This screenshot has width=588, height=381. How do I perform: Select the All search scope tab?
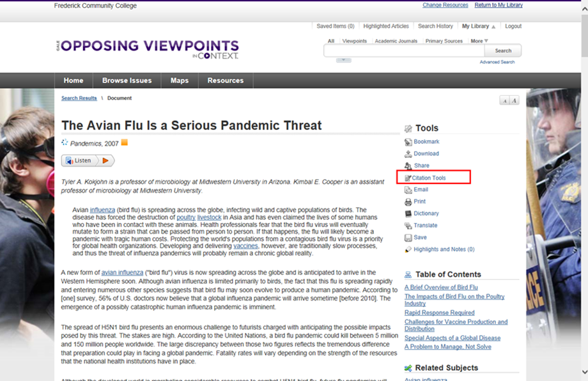[331, 41]
